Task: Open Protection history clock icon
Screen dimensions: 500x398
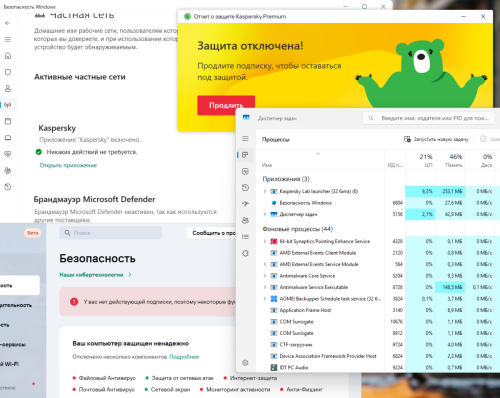Action: [8, 187]
